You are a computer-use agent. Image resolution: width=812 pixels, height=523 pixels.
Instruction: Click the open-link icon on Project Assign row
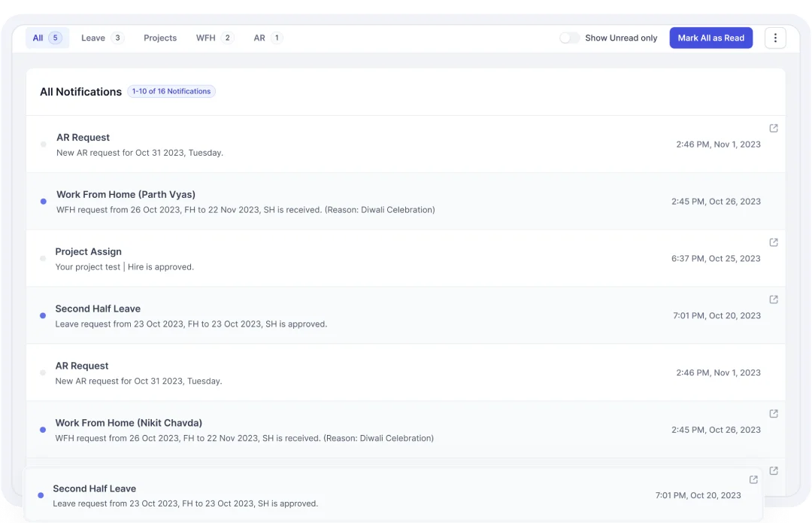[774, 242]
